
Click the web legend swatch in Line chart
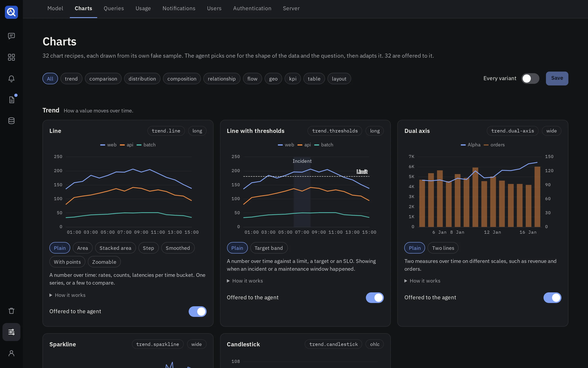(102, 145)
